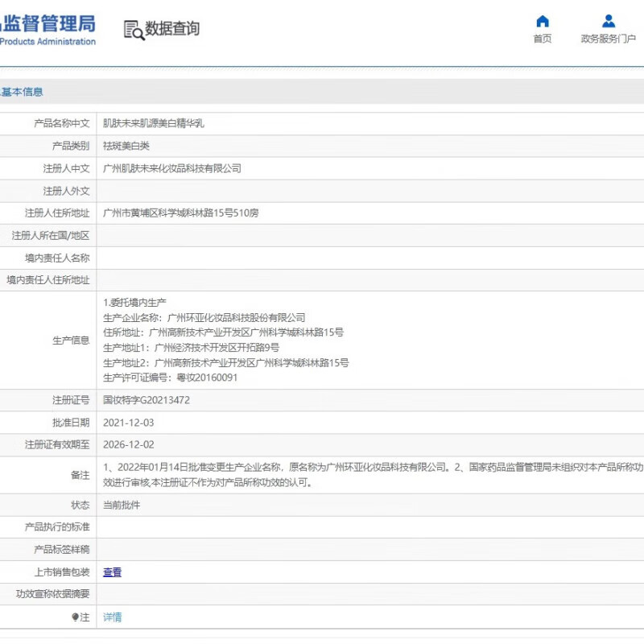This screenshot has height=644, width=644.
Task: Open the 政务服务门户 menu label
Action: coord(609,39)
